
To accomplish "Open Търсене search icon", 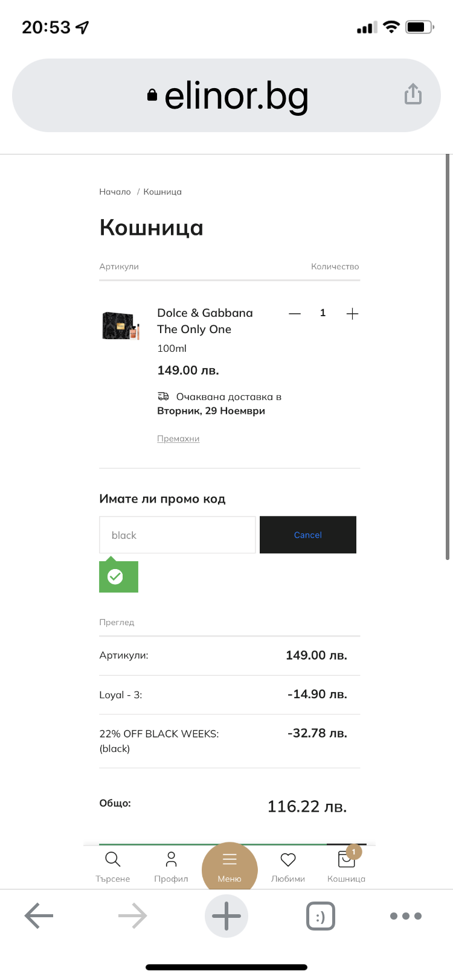I will click(113, 866).
